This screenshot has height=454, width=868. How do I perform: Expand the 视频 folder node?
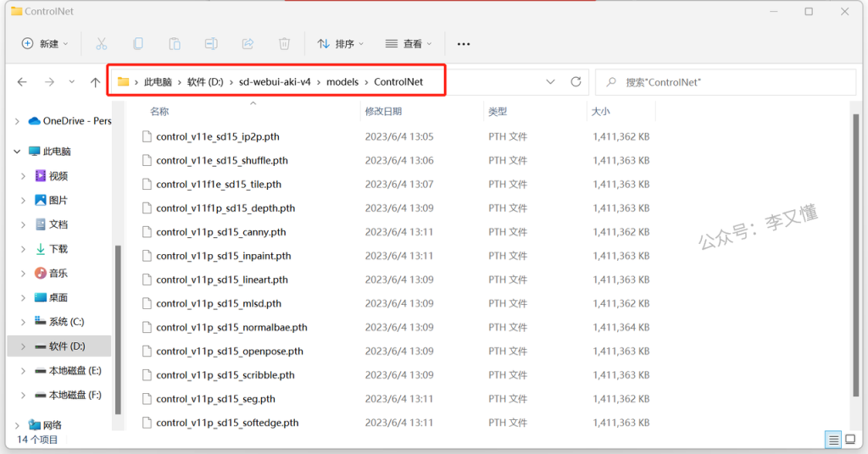coord(23,176)
